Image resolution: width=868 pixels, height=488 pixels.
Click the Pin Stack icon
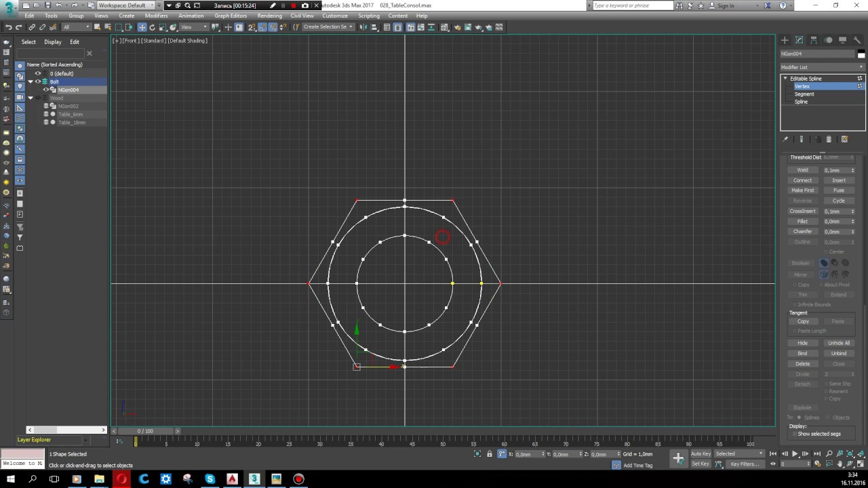click(786, 139)
